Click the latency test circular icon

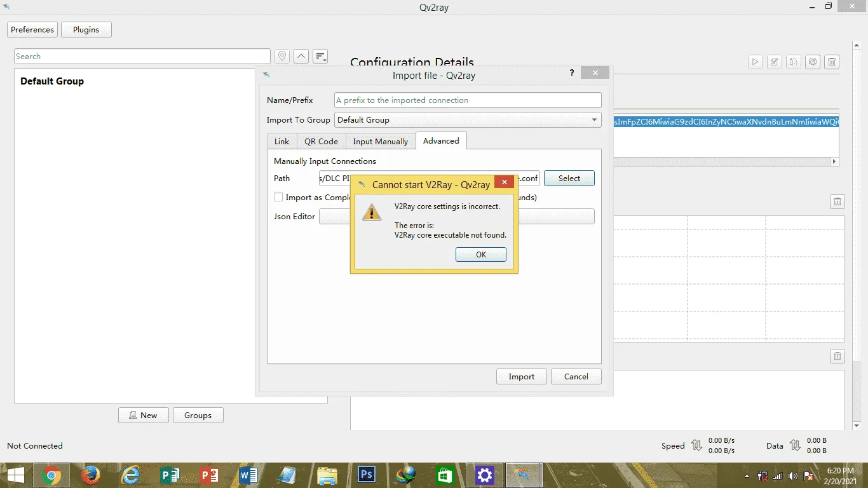(812, 62)
